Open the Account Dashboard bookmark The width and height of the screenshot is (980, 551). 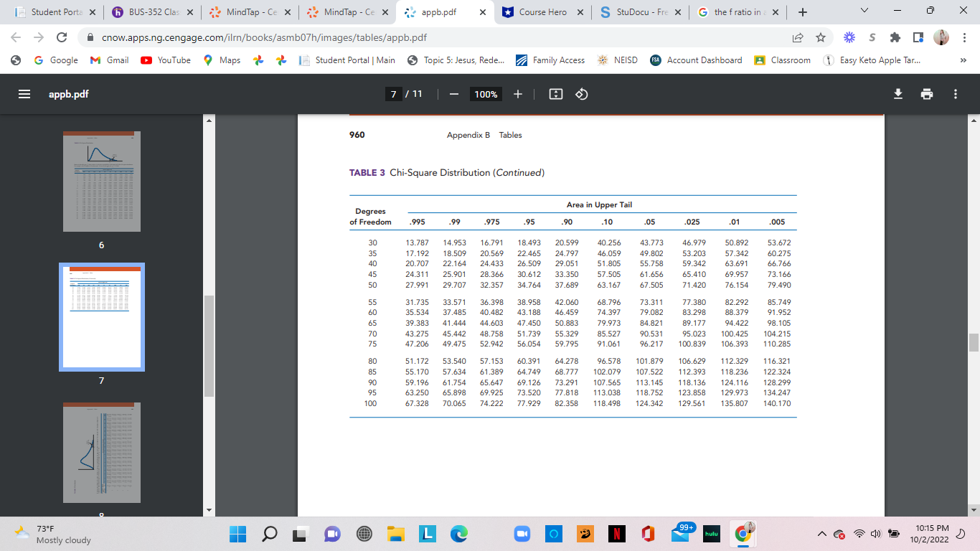click(697, 60)
